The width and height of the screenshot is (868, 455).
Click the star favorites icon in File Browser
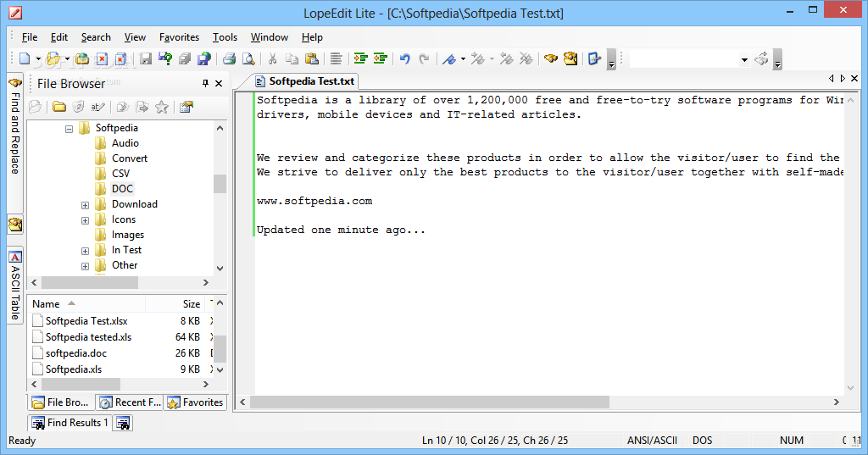162,107
